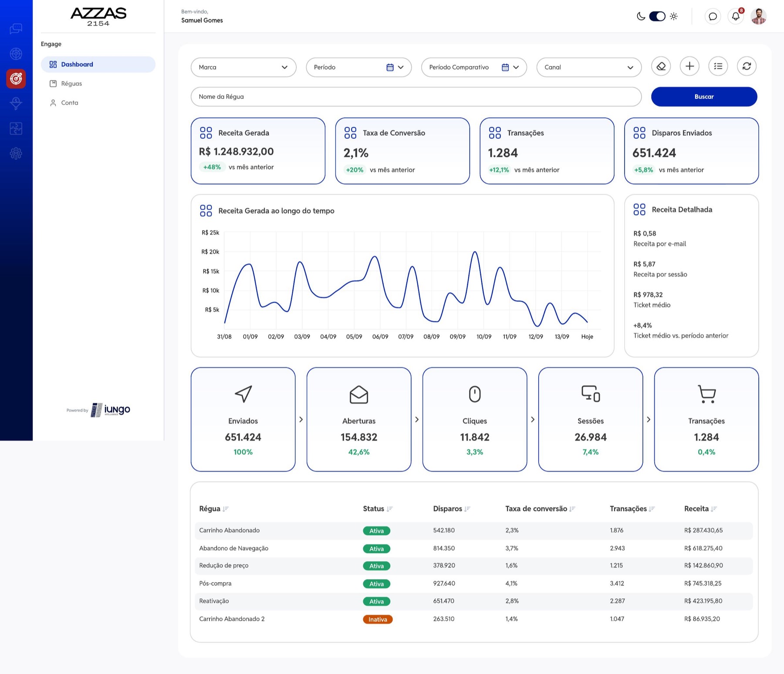Click the Buscar button
Image resolution: width=784 pixels, height=674 pixels.
704,97
